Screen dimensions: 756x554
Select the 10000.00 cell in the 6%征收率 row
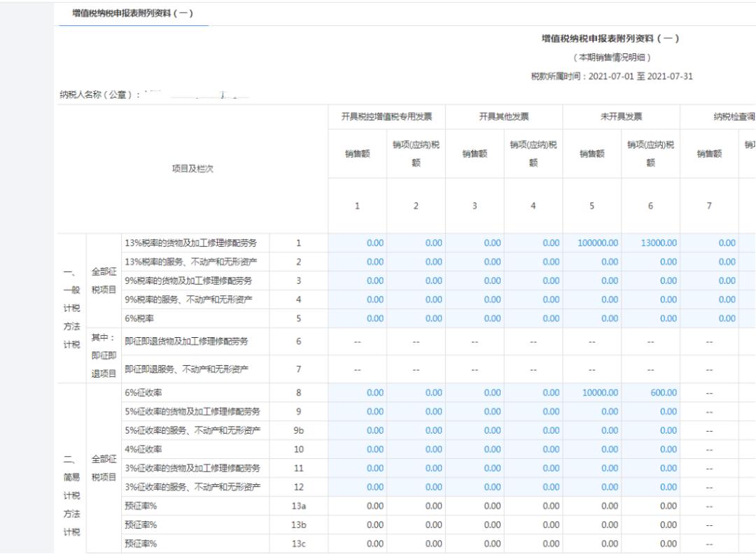point(598,392)
